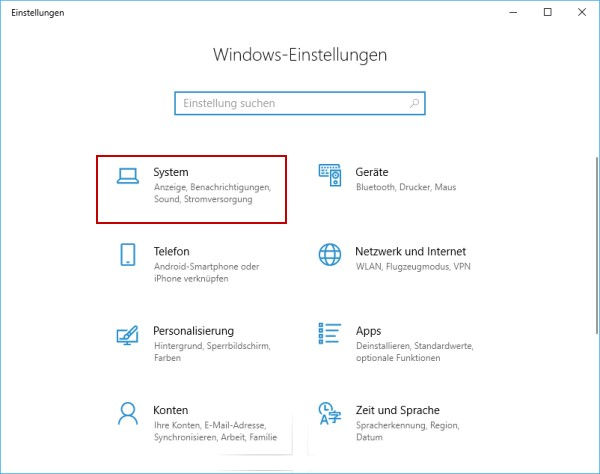Open the Apps list icon
Image resolution: width=600 pixels, height=474 pixels.
coord(330,333)
